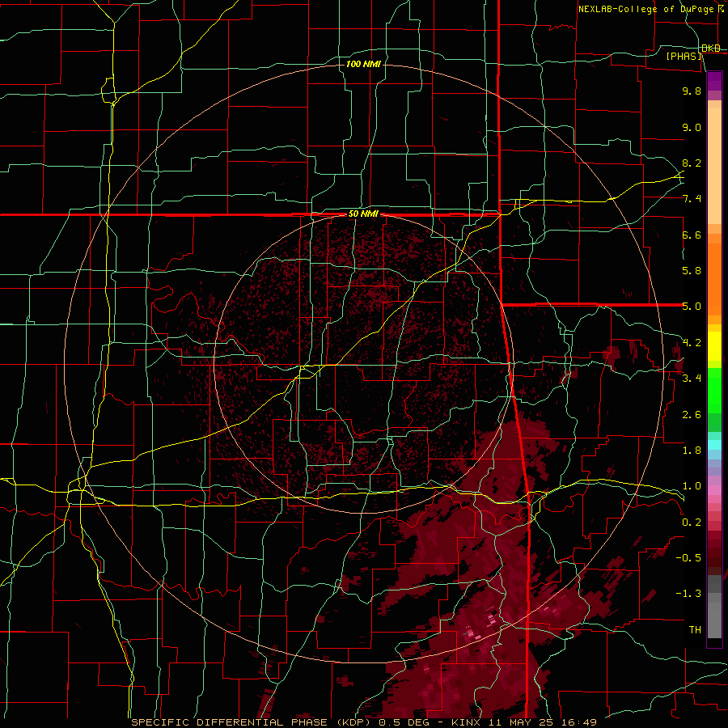728x728 pixels.
Task: Click the 5.8 value on the color scale
Action: tap(692, 271)
